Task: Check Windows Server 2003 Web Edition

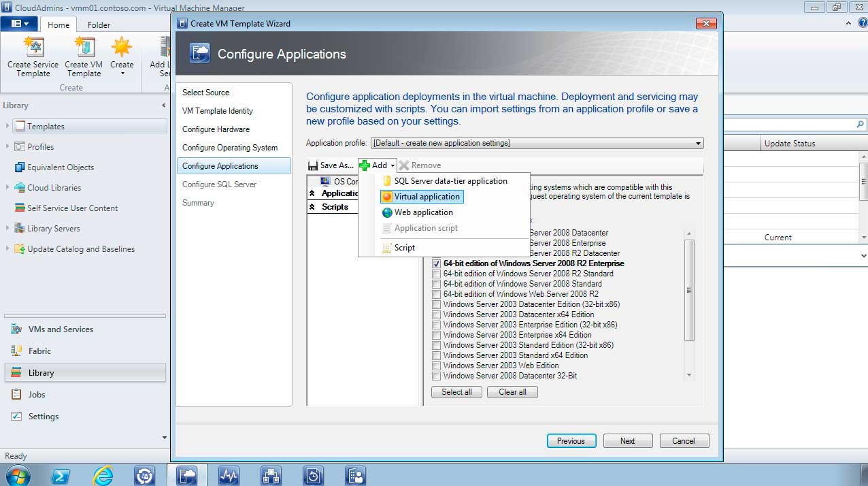Action: point(437,366)
